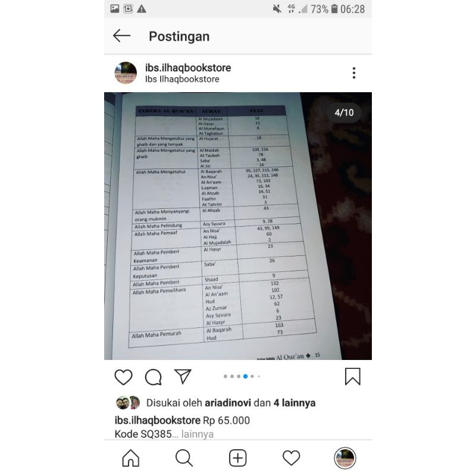476x476 pixels.
Task: Open the Search tab magnifier
Action: [x=184, y=458]
